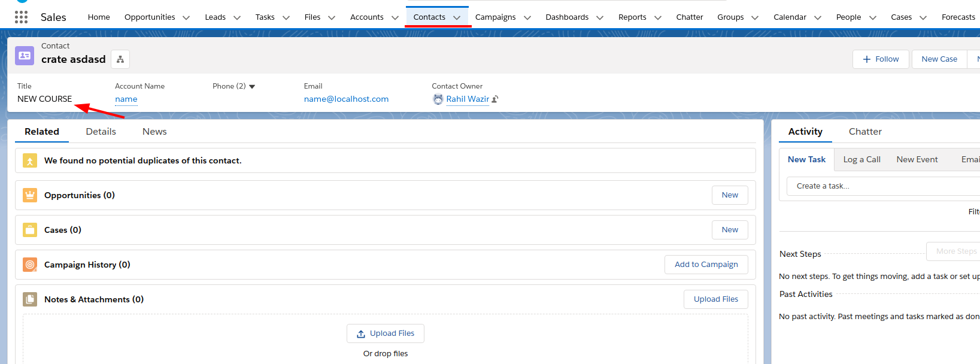Click email name@localhost.com
This screenshot has width=980, height=364.
[x=346, y=99]
